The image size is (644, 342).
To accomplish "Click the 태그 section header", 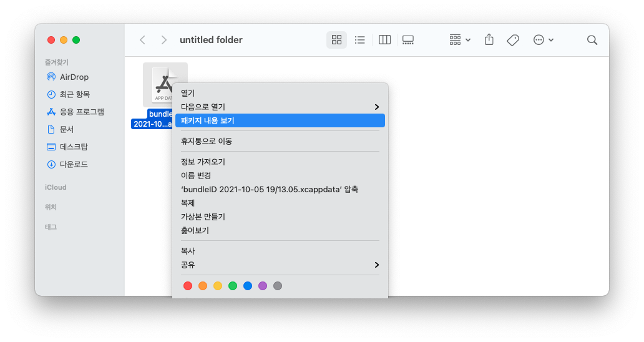I will click(x=51, y=227).
